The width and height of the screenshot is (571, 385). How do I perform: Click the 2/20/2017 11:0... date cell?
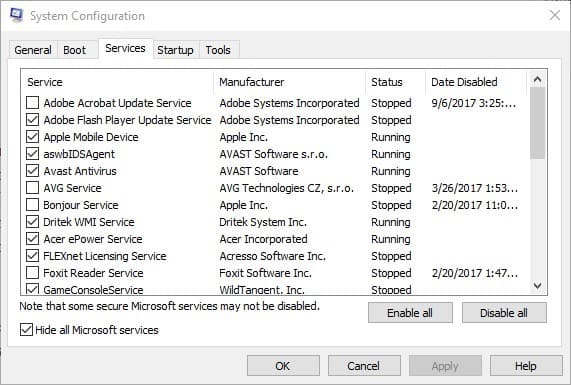point(475,205)
